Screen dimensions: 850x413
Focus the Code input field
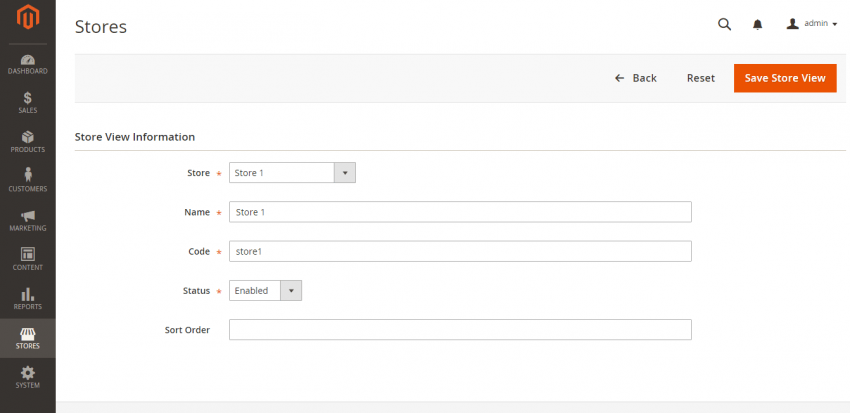pyautogui.click(x=460, y=251)
